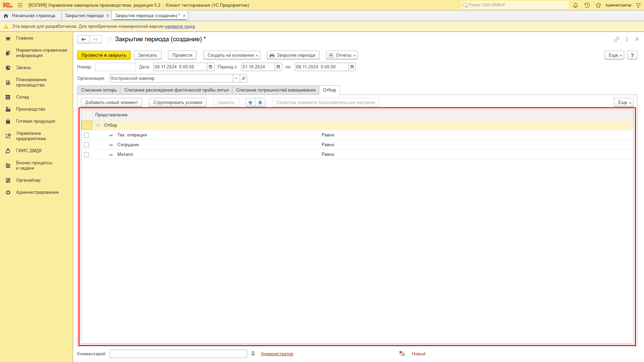
Task: Select the Сотрудник filter row
Action: pyautogui.click(x=357, y=145)
